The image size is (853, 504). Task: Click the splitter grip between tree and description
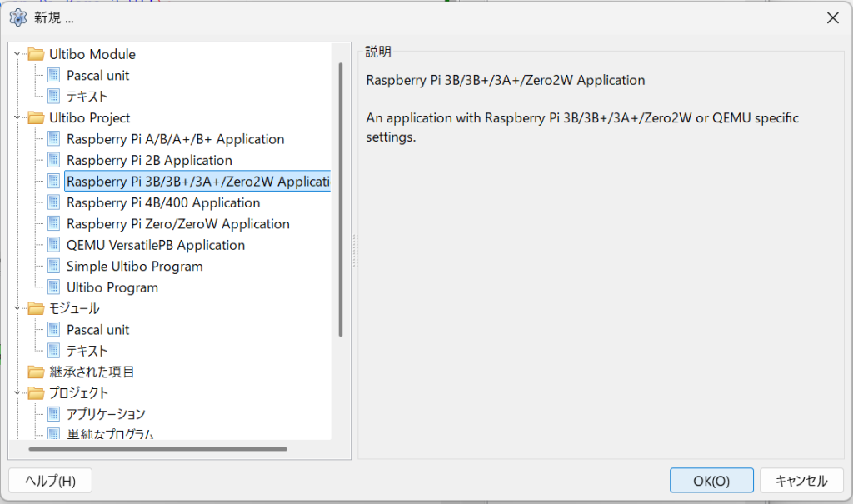coord(355,251)
